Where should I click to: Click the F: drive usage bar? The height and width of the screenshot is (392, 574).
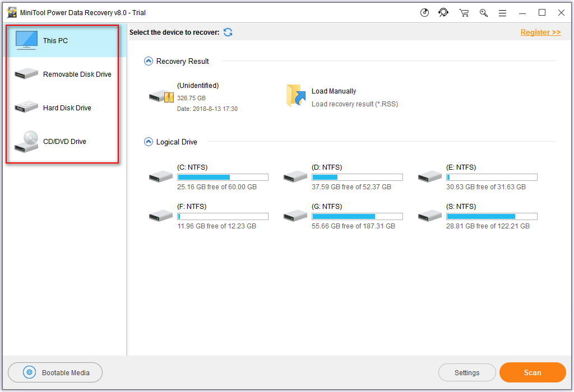[223, 217]
